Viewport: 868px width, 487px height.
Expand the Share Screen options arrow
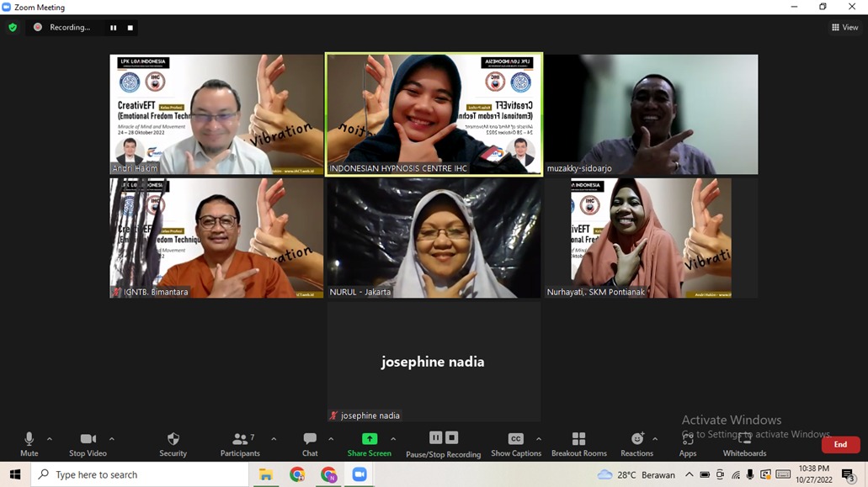tap(393, 439)
